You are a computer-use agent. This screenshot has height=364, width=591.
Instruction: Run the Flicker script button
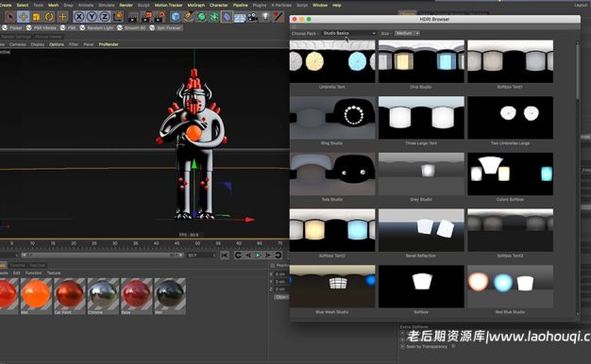click(12, 28)
